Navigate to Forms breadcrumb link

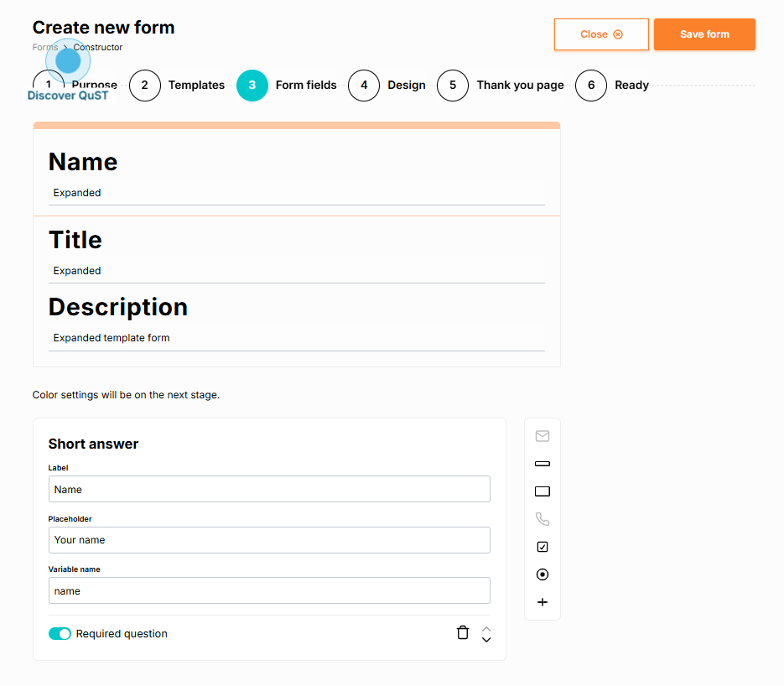44,47
